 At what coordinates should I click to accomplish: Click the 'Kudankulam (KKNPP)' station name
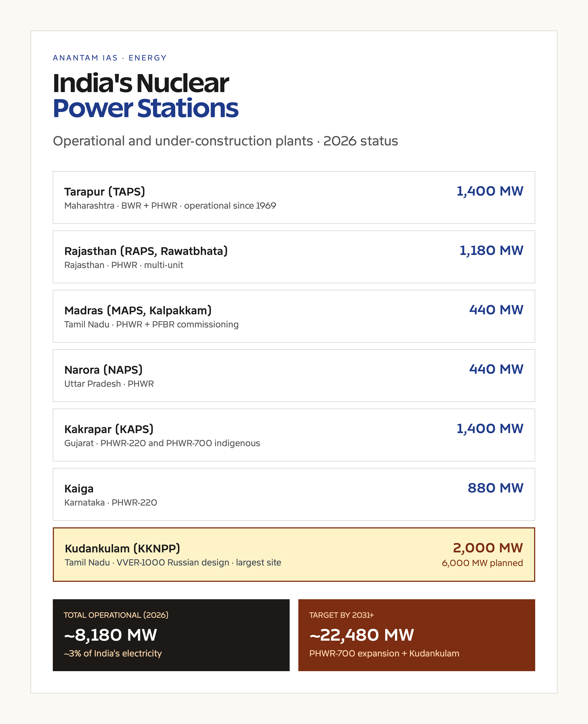122,548
